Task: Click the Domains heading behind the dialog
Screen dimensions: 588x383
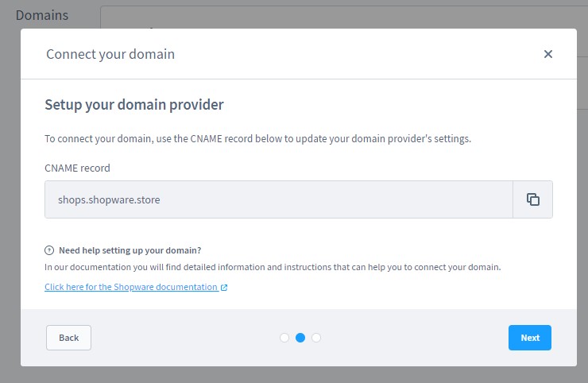Action: 42,15
